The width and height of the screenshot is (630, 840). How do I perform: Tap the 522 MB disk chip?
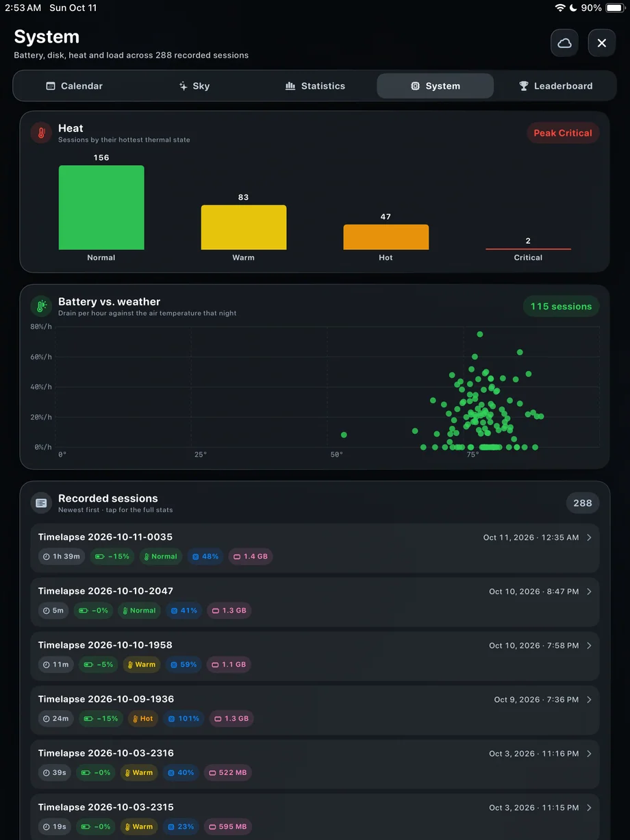227,773
